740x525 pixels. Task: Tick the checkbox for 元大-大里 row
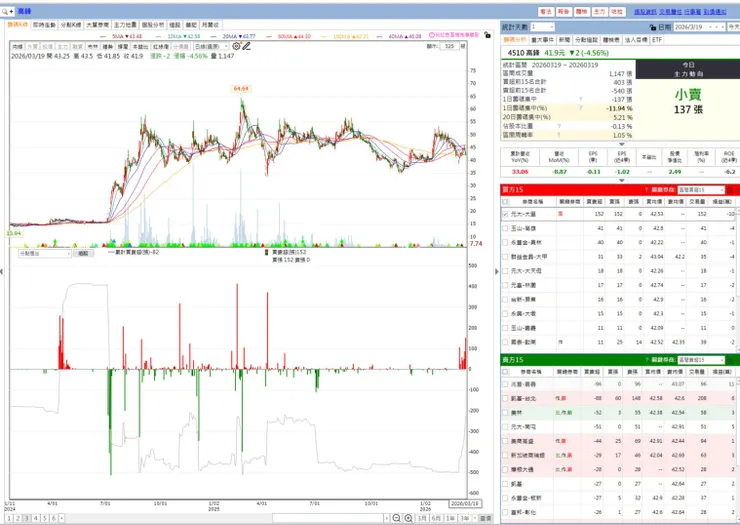point(506,214)
